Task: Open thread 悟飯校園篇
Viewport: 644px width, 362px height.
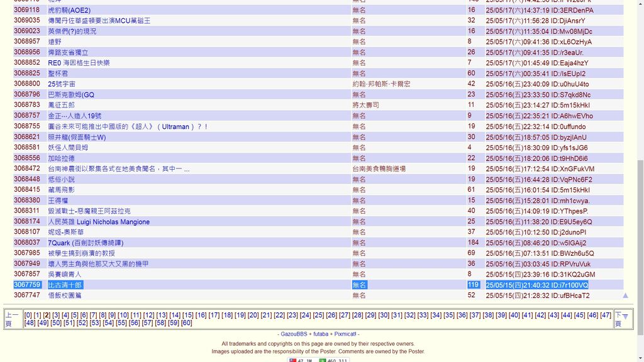Action: (x=65, y=295)
